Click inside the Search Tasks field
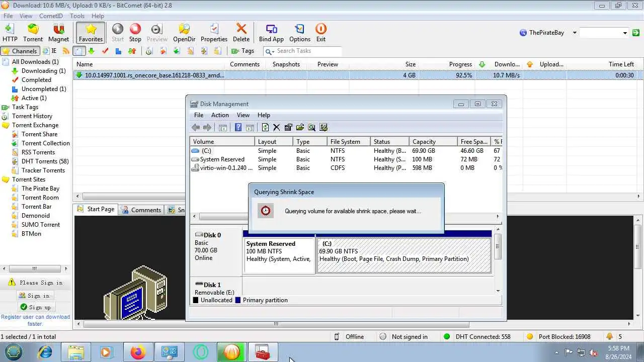Image resolution: width=644 pixels, height=362 pixels. pyautogui.click(x=308, y=51)
